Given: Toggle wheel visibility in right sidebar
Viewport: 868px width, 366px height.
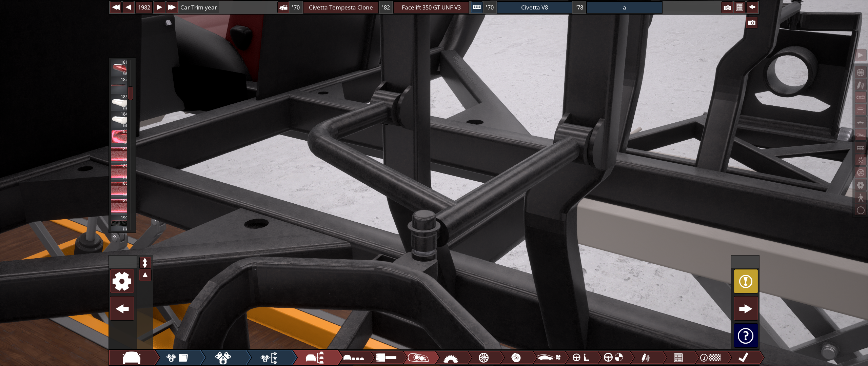Looking at the screenshot, I should click(861, 72).
